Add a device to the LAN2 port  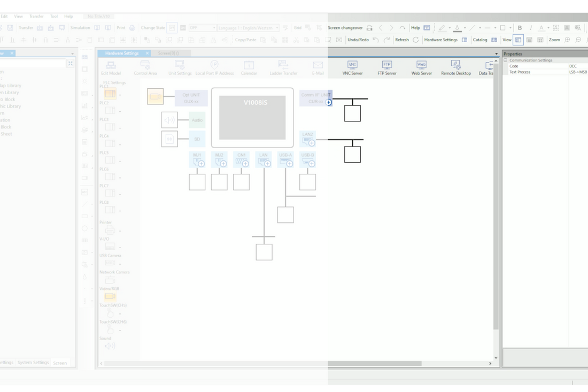pos(312,143)
